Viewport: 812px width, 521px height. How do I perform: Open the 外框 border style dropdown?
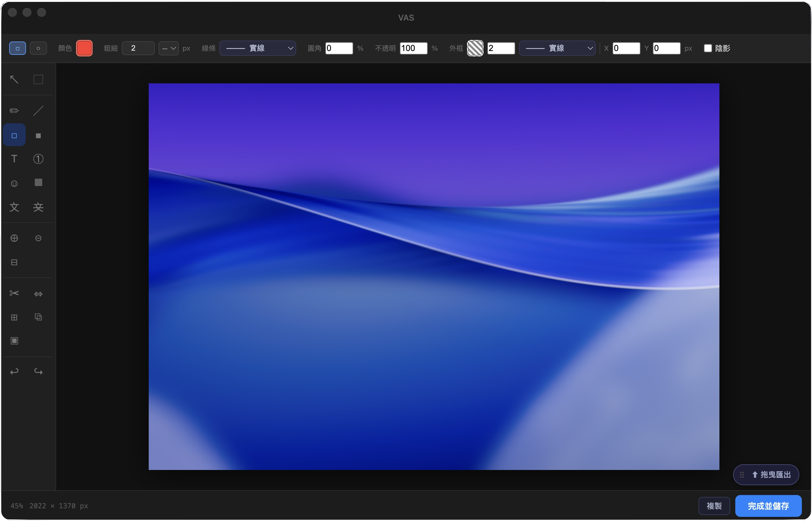pyautogui.click(x=557, y=48)
